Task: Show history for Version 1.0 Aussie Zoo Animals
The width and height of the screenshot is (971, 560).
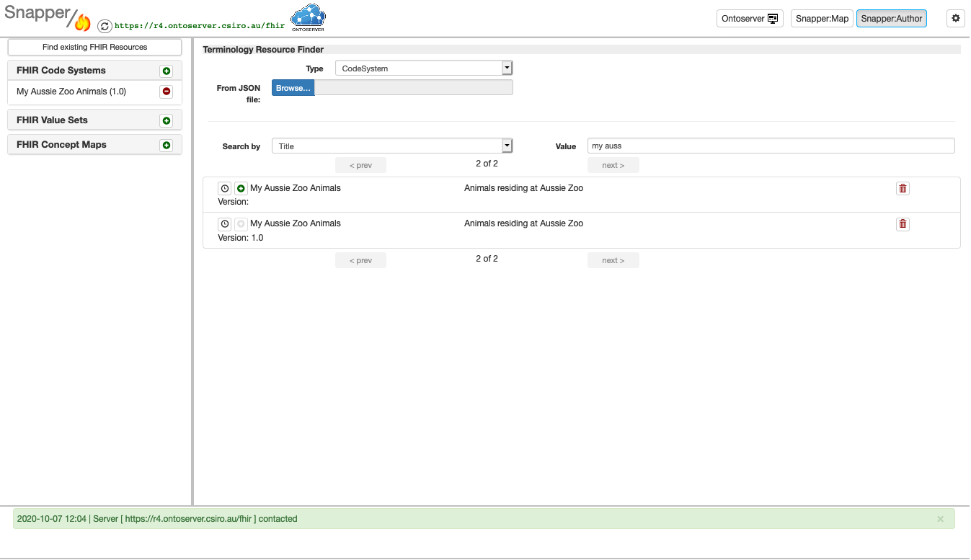Action: click(x=225, y=224)
